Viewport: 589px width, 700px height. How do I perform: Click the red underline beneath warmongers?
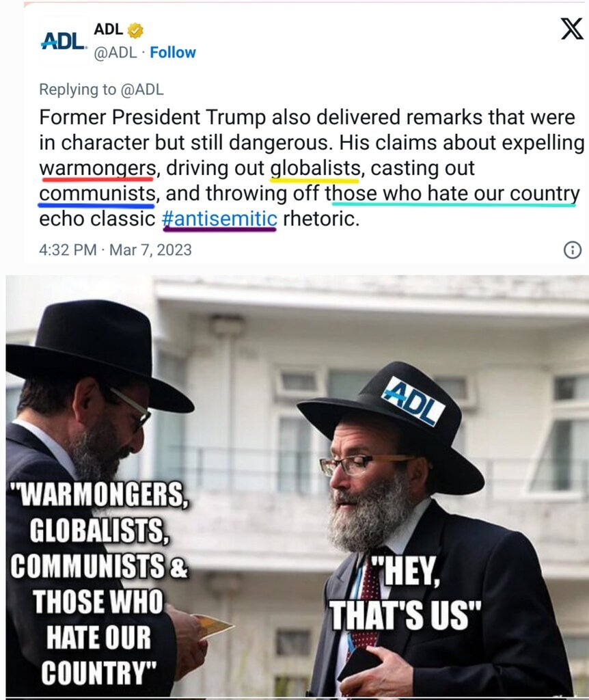click(98, 180)
